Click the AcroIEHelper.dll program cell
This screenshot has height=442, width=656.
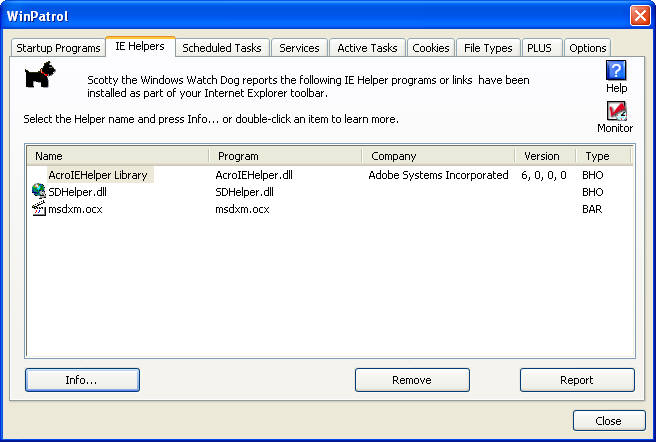point(254,175)
